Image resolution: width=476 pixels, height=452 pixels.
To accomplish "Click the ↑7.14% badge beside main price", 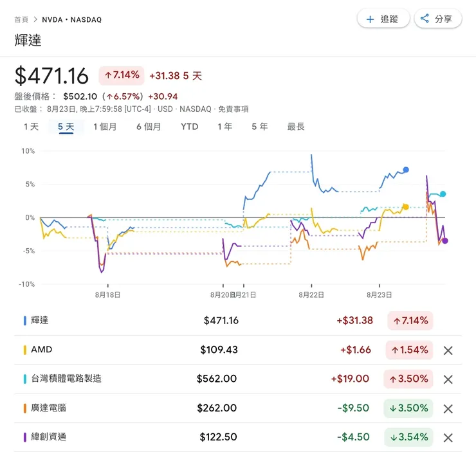I will click(122, 75).
